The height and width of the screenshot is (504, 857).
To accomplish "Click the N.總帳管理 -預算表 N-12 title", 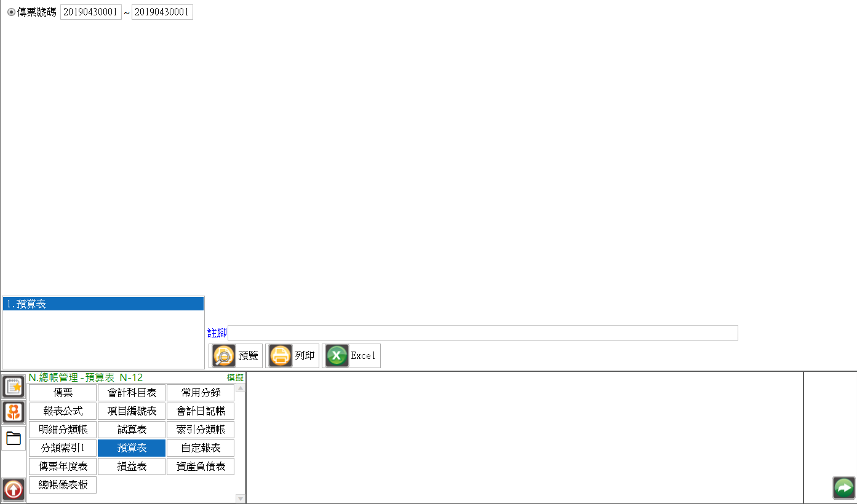I will tap(86, 377).
